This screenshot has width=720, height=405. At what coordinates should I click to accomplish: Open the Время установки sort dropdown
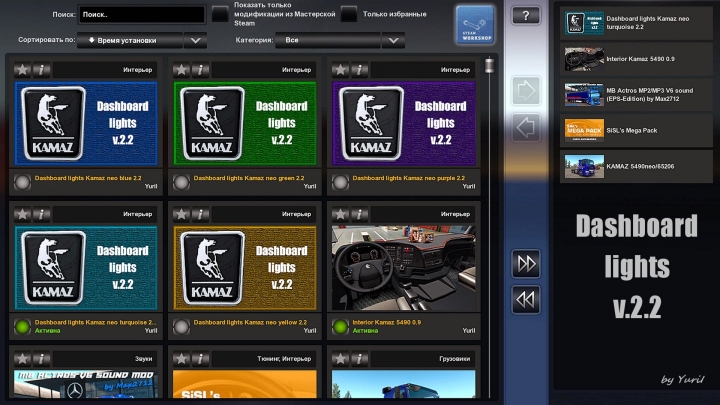(x=130, y=40)
